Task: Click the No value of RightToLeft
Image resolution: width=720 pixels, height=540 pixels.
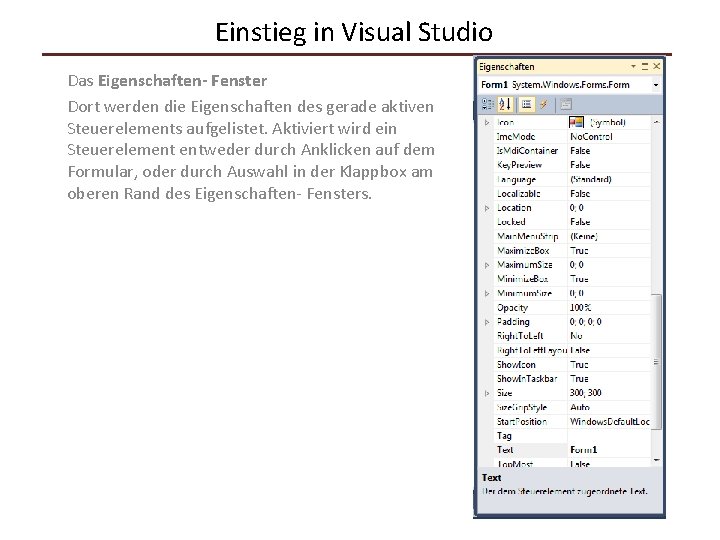Action: pos(576,336)
